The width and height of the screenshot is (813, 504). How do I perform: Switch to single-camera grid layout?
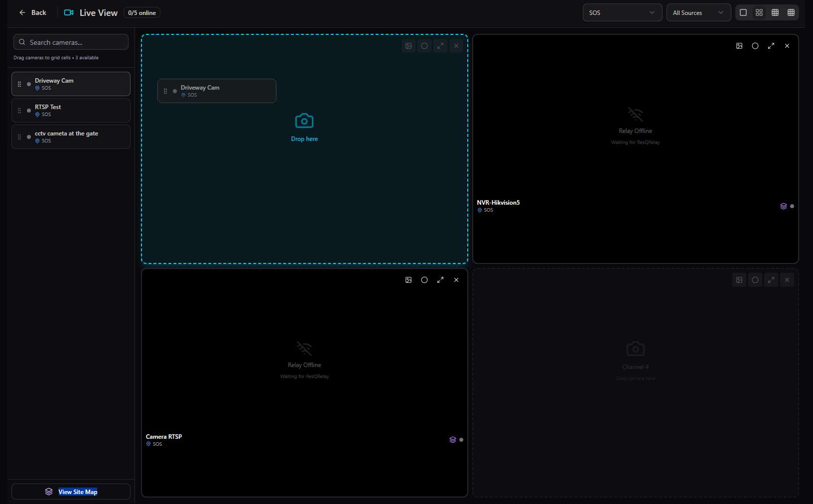point(743,12)
